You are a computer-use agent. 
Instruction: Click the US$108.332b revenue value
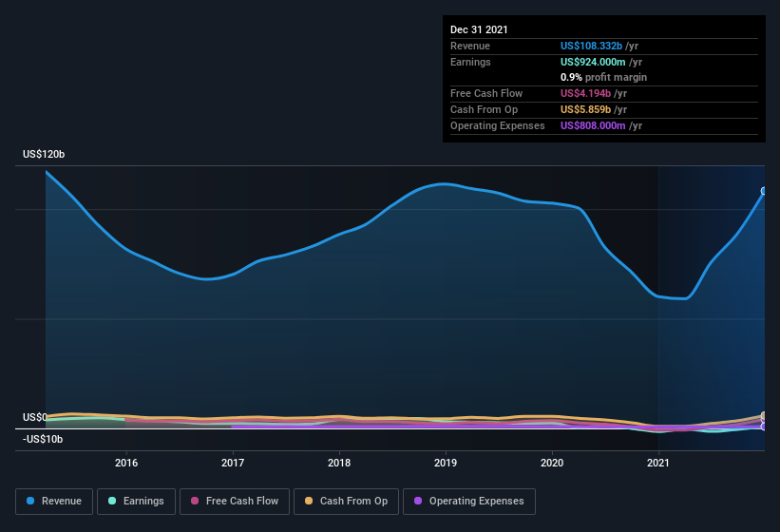[591, 46]
